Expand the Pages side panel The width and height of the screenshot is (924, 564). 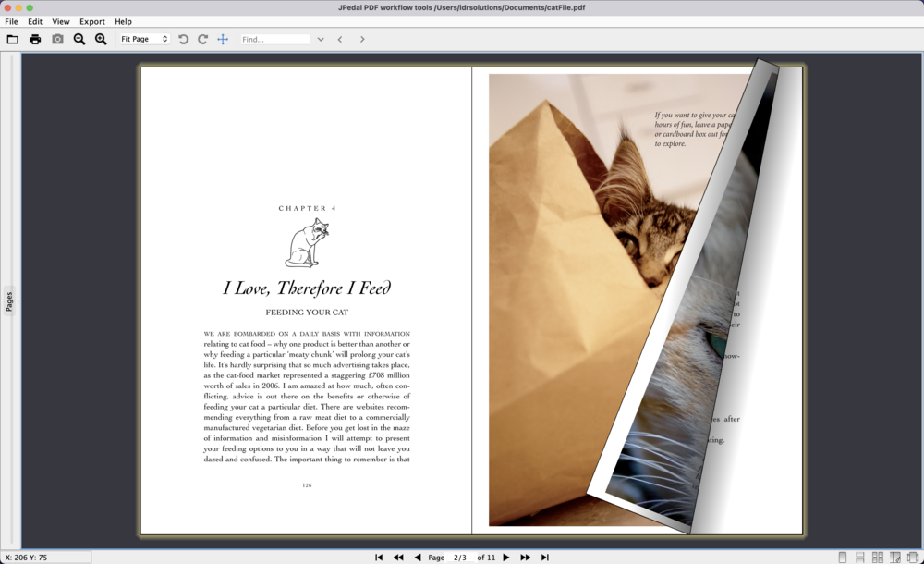coord(9,300)
